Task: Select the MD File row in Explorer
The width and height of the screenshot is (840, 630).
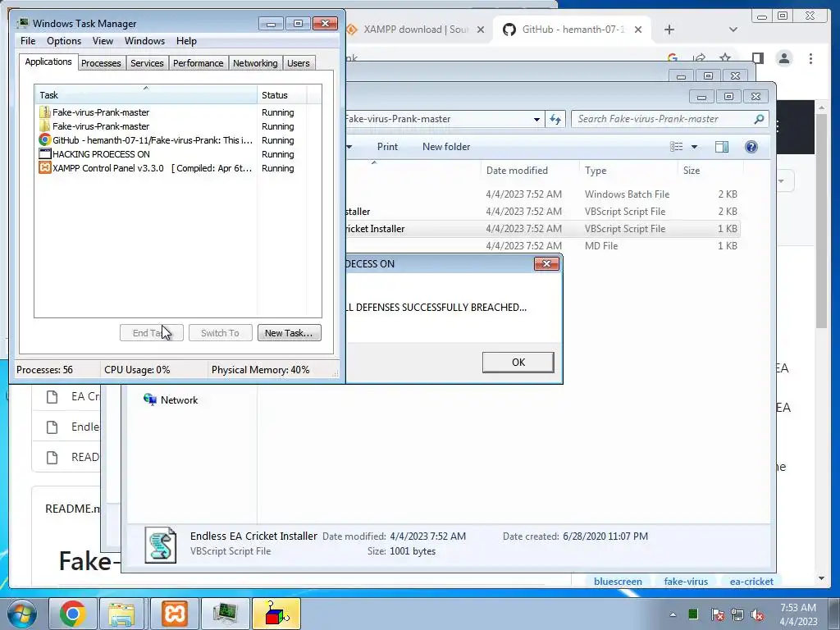Action: click(542, 246)
